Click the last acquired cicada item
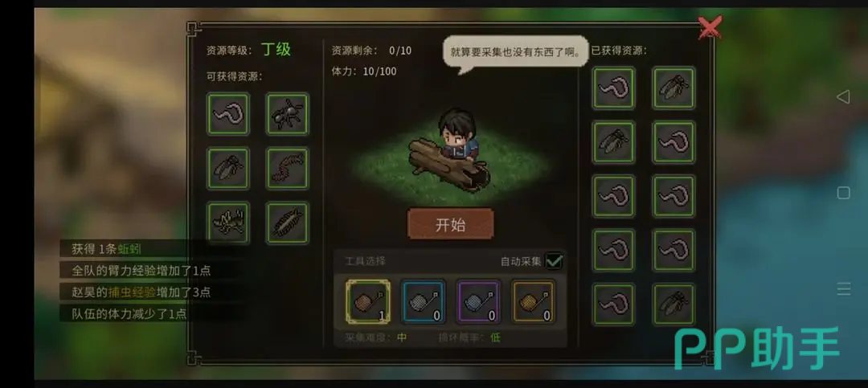Image resolution: width=868 pixels, height=388 pixels. click(674, 304)
